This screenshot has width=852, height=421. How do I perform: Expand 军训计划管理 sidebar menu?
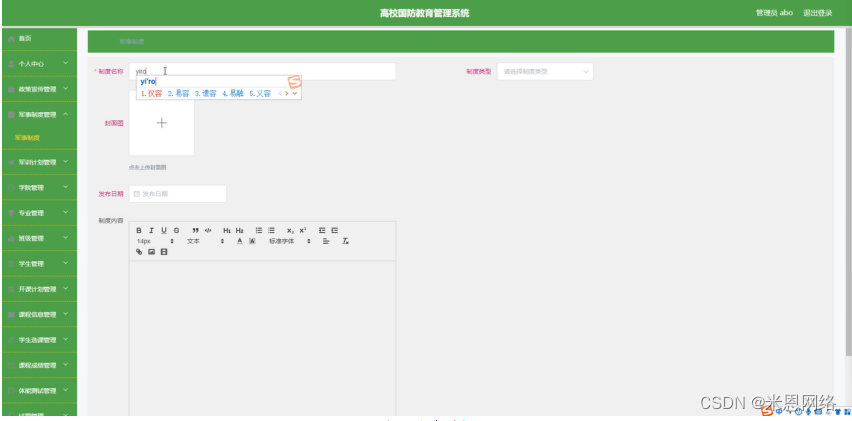[x=39, y=162]
